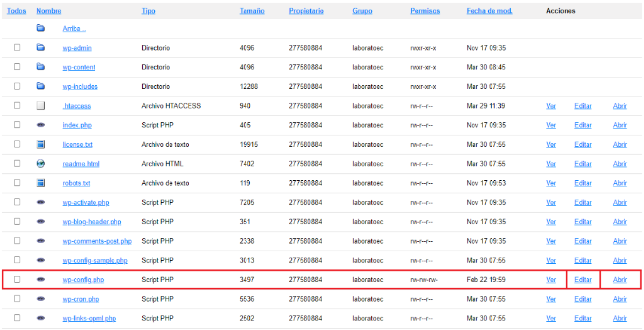
Task: Check the wp-cron.php checkbox
Action: [x=17, y=299]
